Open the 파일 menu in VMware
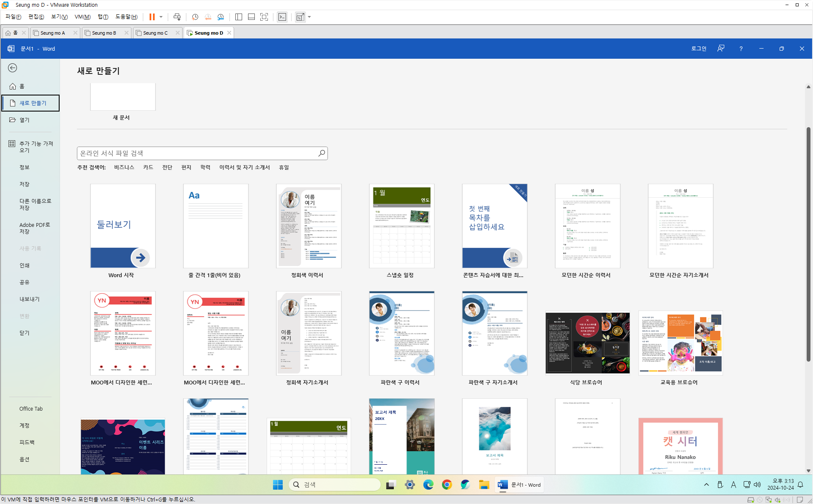The height and width of the screenshot is (504, 813). pos(13,17)
